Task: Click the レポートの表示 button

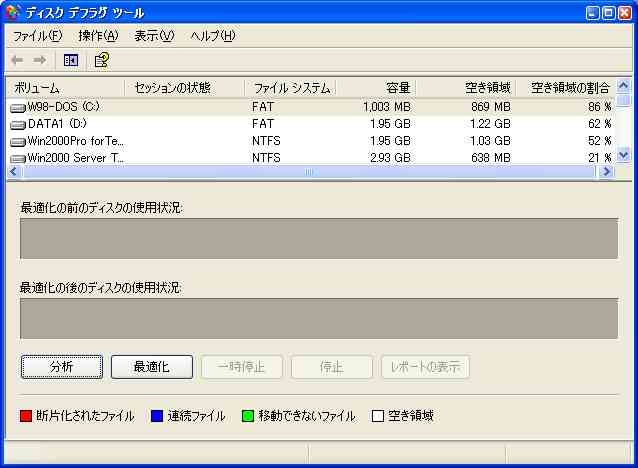Action: (425, 367)
